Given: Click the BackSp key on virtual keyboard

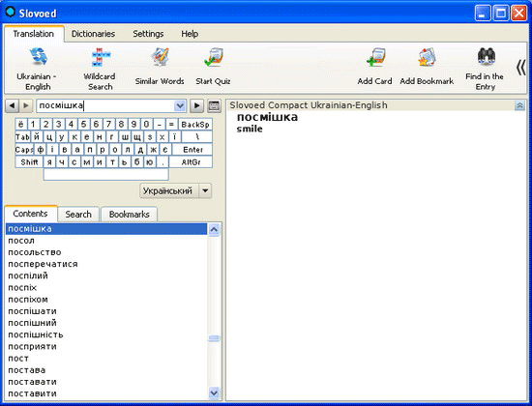Looking at the screenshot, I should 195,125.
